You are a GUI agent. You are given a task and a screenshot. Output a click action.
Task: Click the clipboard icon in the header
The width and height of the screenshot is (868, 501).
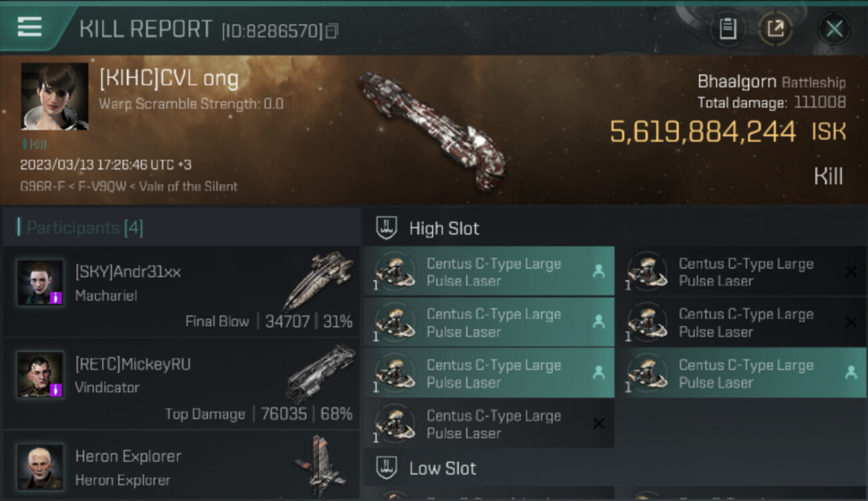(728, 29)
